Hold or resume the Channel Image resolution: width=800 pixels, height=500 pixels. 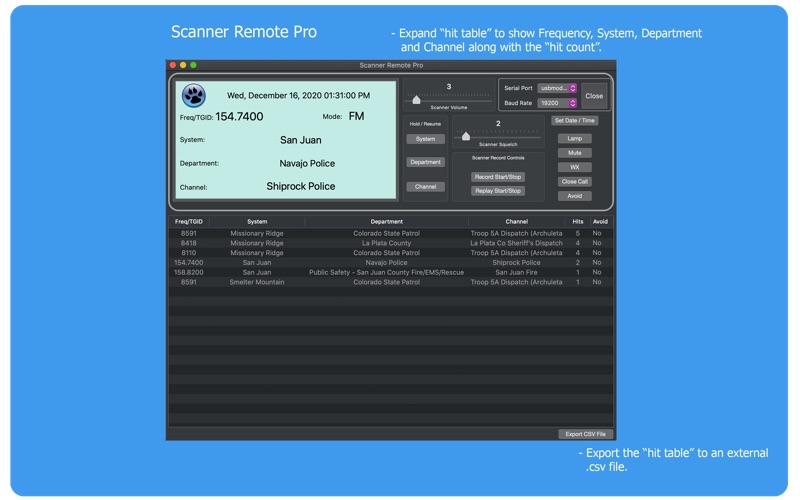426,187
